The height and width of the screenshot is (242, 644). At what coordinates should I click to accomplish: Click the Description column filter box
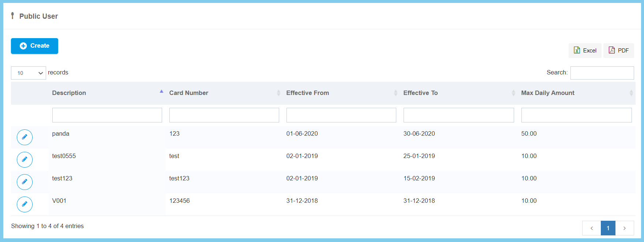(107, 115)
